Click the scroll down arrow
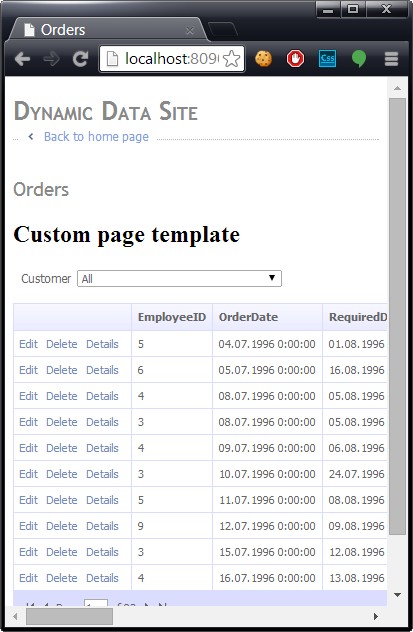 397,595
